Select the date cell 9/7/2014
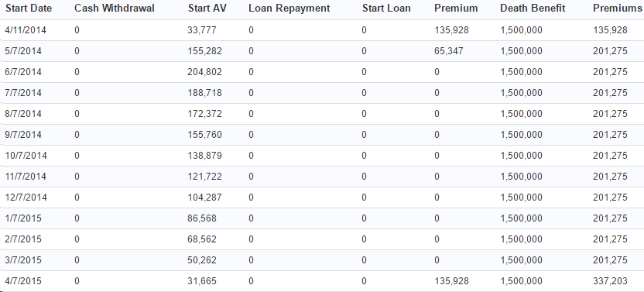 point(23,135)
